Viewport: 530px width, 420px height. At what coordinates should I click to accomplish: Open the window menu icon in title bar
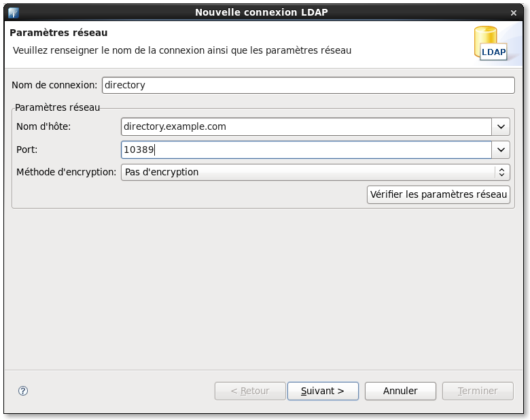click(14, 12)
